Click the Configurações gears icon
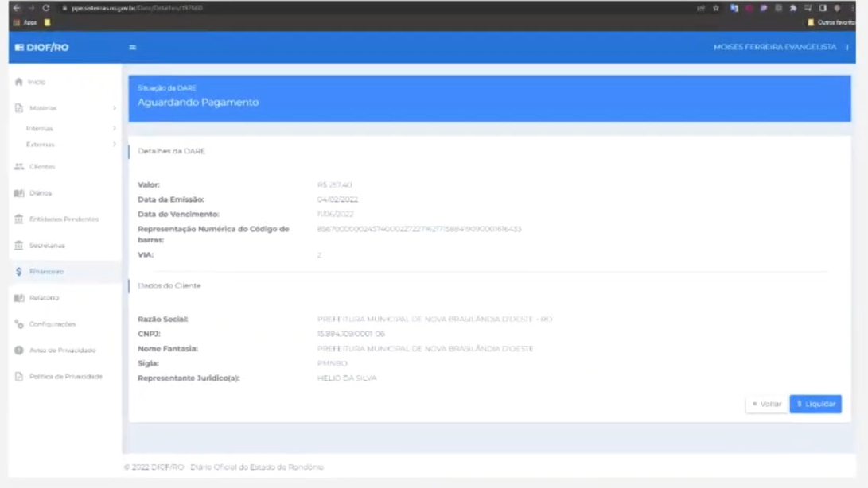Screen dimensions: 868x488 click(19, 324)
